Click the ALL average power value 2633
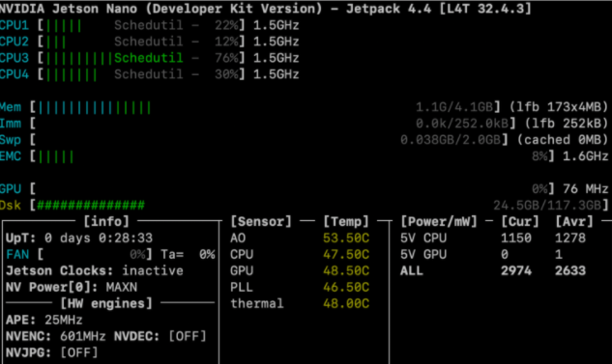 click(570, 271)
